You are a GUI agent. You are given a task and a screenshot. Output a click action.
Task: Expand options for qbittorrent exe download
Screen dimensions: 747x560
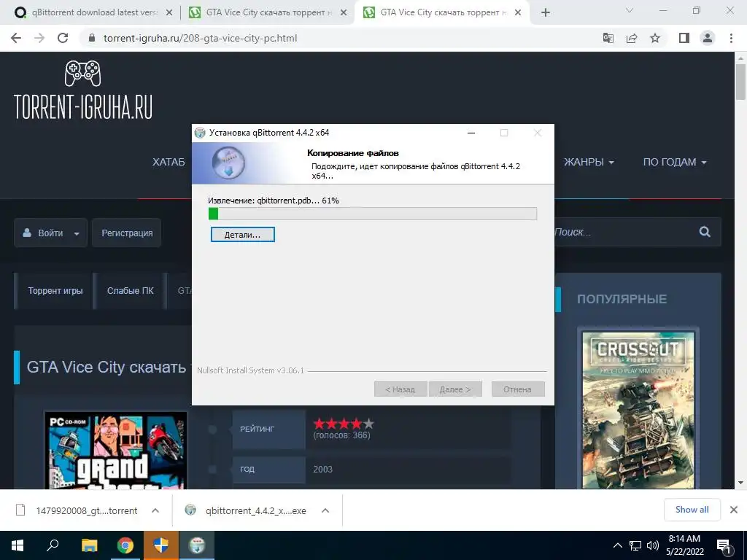[325, 510]
